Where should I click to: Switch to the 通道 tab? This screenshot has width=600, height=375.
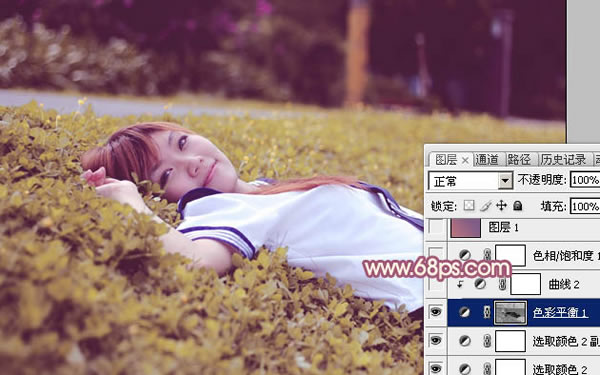(487, 160)
